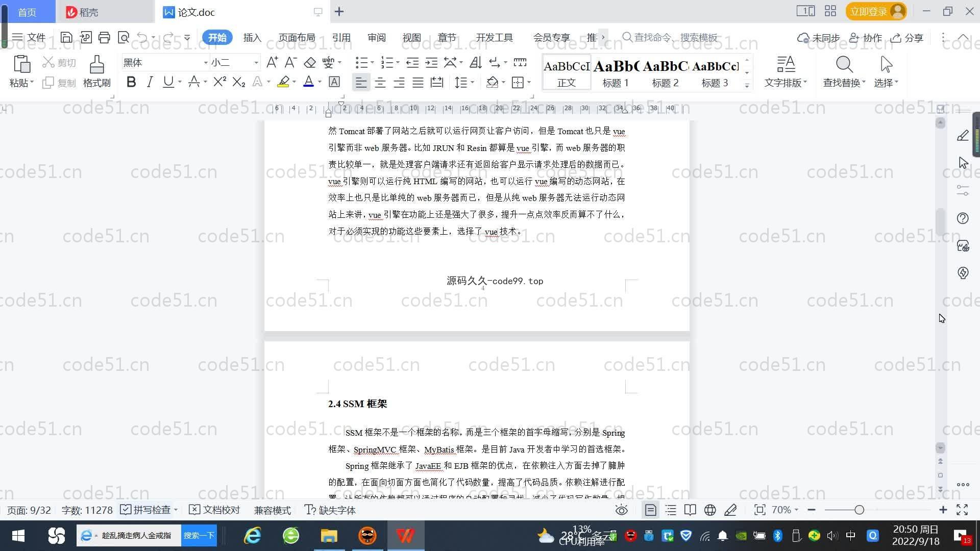
Task: Increase font size with A+ icon
Action: tap(272, 63)
